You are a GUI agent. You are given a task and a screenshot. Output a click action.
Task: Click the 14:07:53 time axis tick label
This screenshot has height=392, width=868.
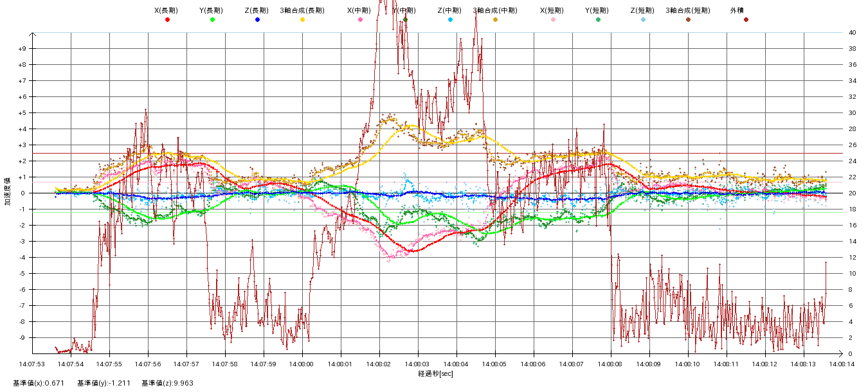(33, 363)
